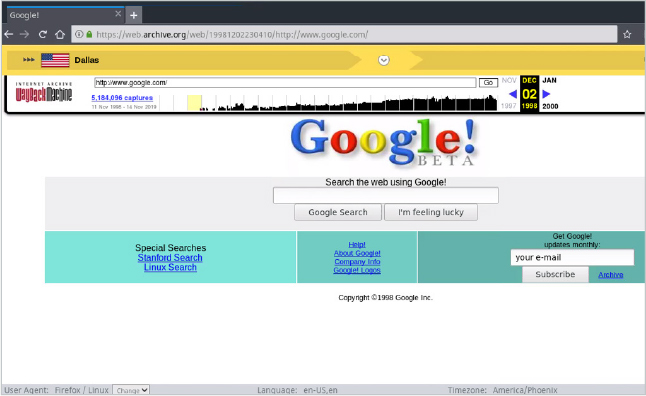The width and height of the screenshot is (646, 396).
Task: Click the America/Phoenix timezone value
Action: coord(525,390)
